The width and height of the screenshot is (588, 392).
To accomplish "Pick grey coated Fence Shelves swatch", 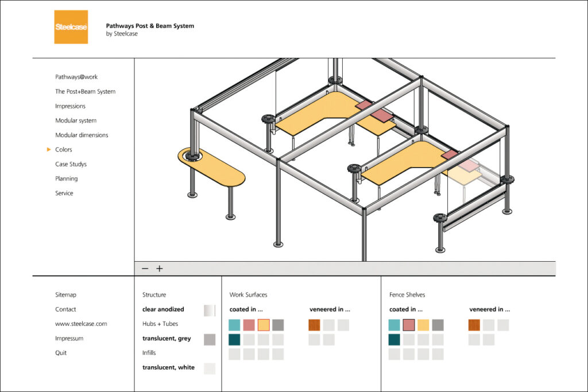I will coord(438,325).
